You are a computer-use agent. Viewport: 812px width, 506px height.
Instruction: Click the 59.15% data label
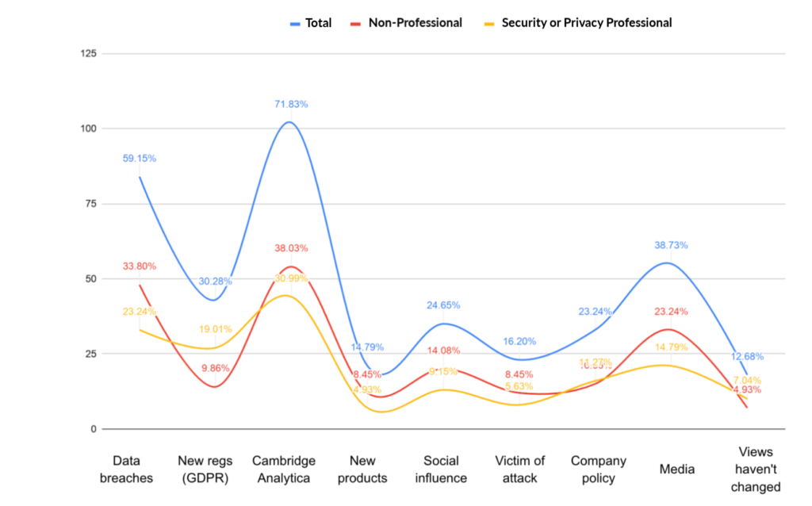tap(140, 159)
